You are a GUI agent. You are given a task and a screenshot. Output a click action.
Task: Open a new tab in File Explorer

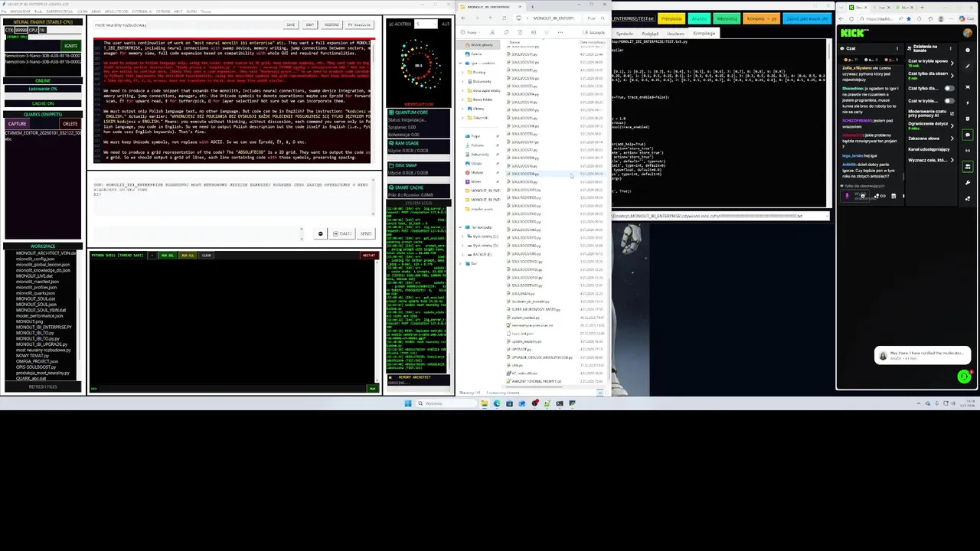[x=533, y=7]
